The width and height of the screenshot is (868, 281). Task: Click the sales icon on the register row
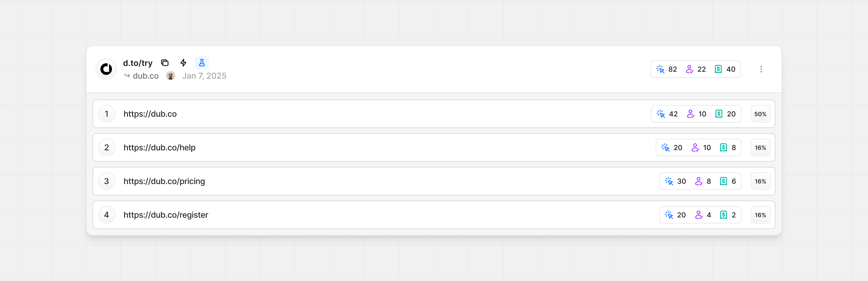724,215
